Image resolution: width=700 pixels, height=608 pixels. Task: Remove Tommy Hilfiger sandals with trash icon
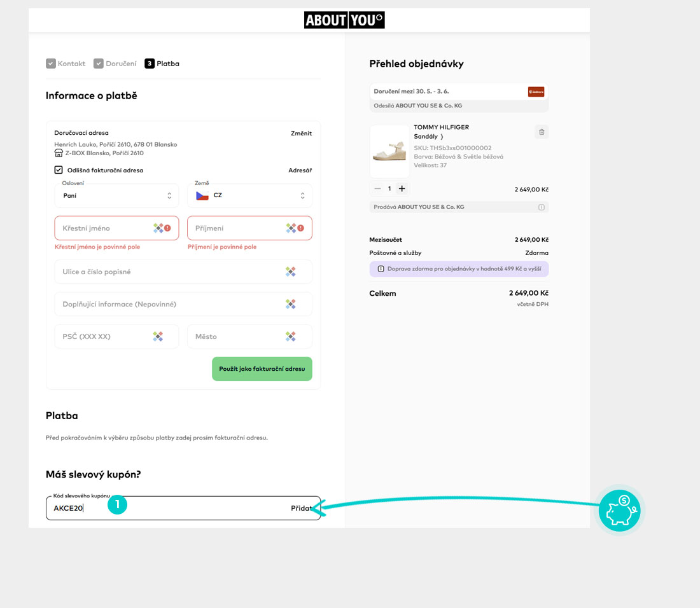coord(541,132)
